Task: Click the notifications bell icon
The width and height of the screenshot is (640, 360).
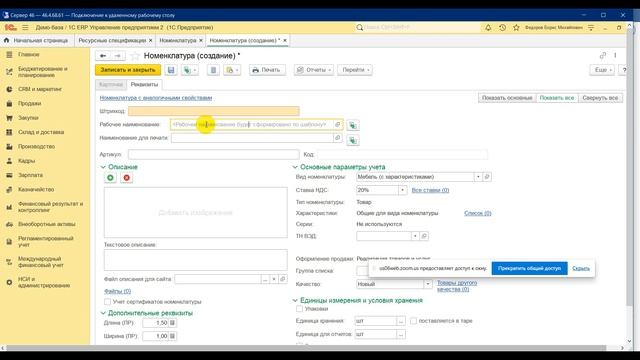Action: (488, 27)
